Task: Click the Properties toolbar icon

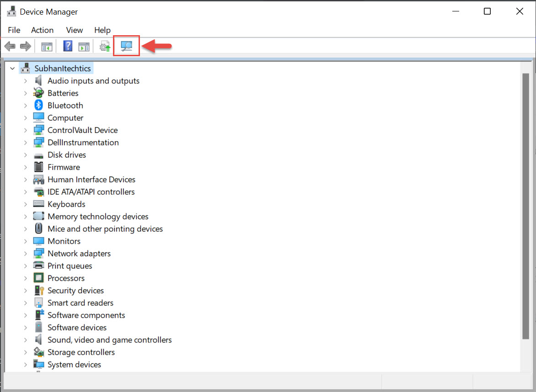Action: [x=83, y=46]
